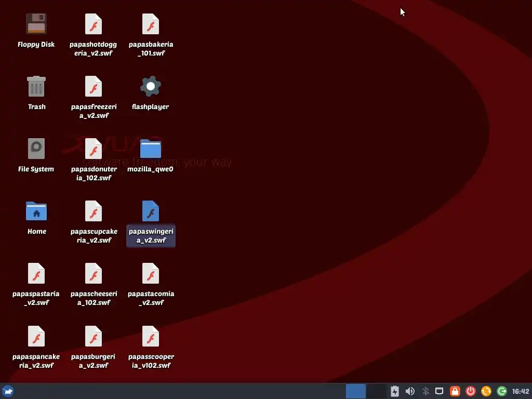Select the papascupcakeria_v2.swf file icon
532x399 pixels.
(94, 211)
